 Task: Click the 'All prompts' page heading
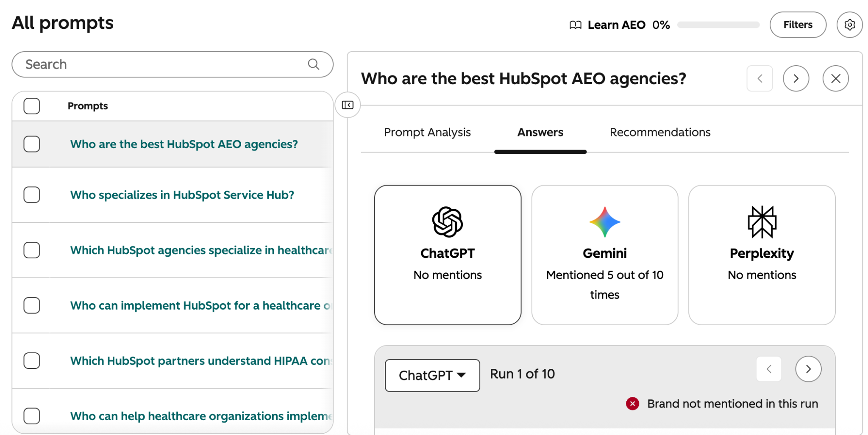click(63, 23)
